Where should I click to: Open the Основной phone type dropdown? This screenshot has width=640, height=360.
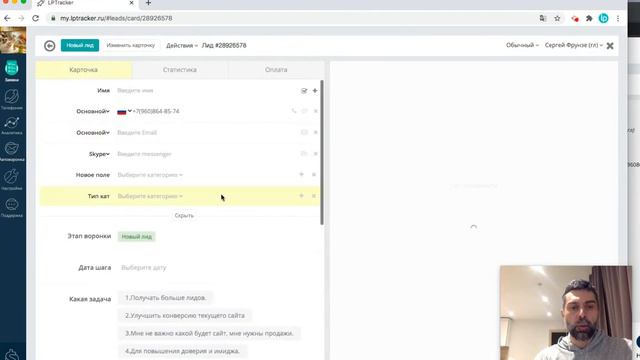[93, 111]
